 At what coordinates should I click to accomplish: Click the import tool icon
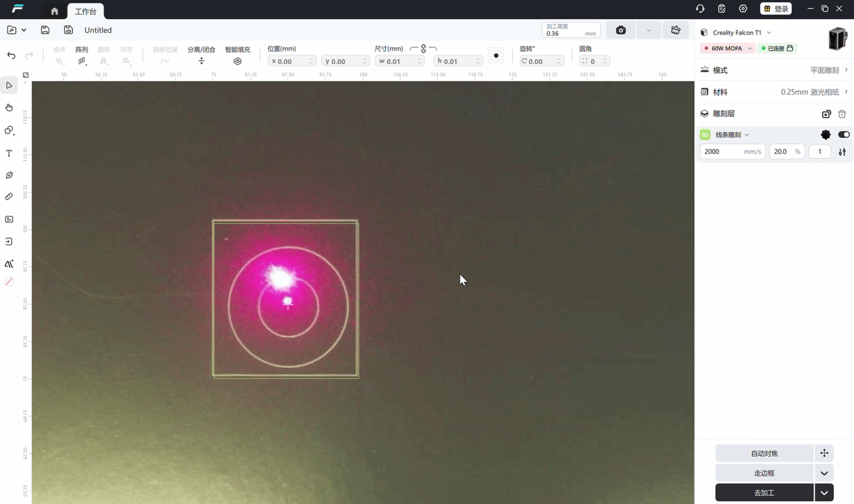point(9,241)
